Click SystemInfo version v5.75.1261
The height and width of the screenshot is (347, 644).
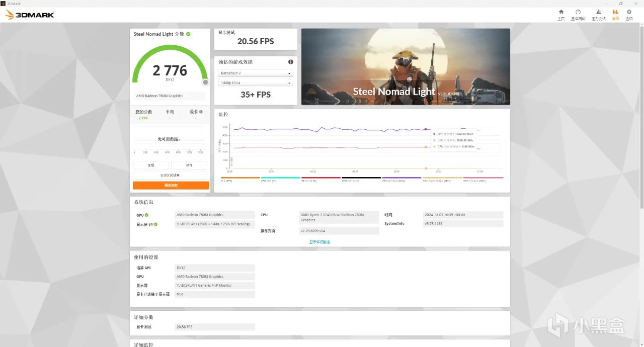coord(463,224)
